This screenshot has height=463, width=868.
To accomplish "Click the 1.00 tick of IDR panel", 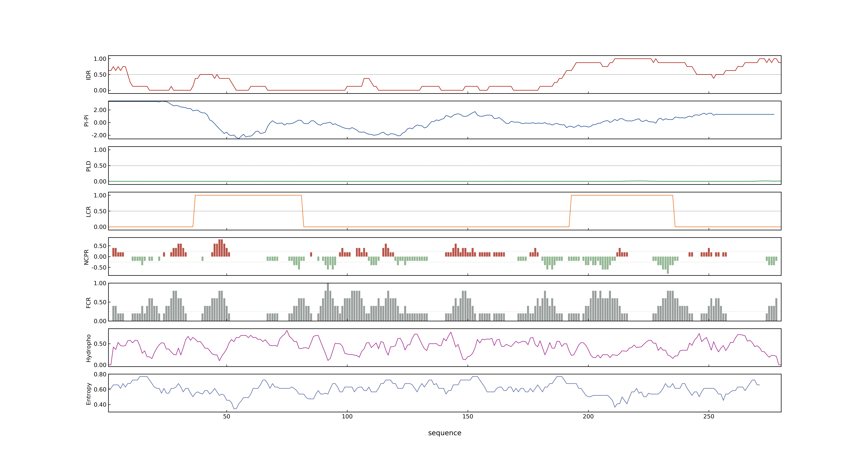I will (x=100, y=59).
